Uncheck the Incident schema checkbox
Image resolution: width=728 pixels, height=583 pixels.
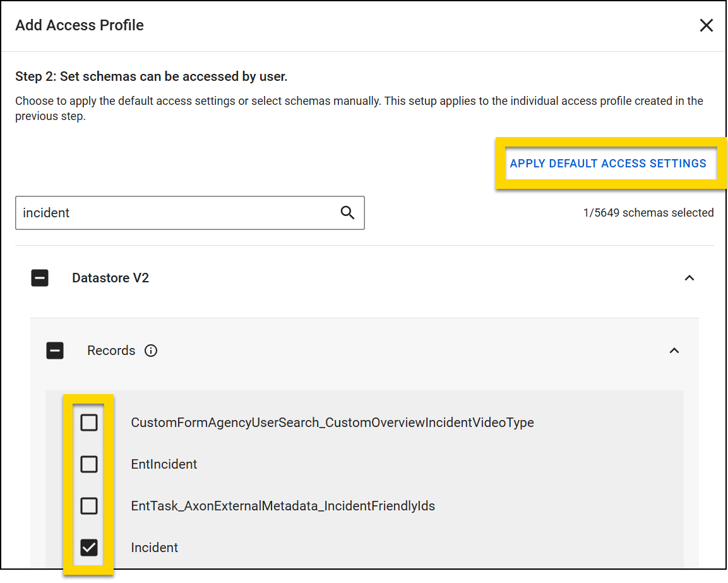[x=89, y=548]
